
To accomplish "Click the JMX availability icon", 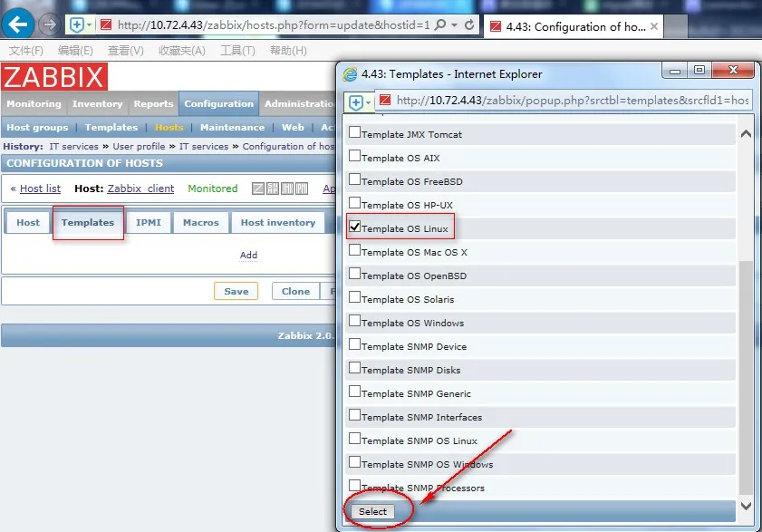I will click(287, 189).
